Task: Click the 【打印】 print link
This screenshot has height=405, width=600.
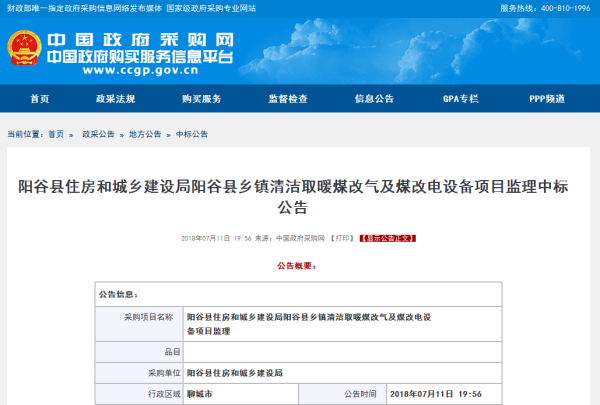Action: point(342,238)
